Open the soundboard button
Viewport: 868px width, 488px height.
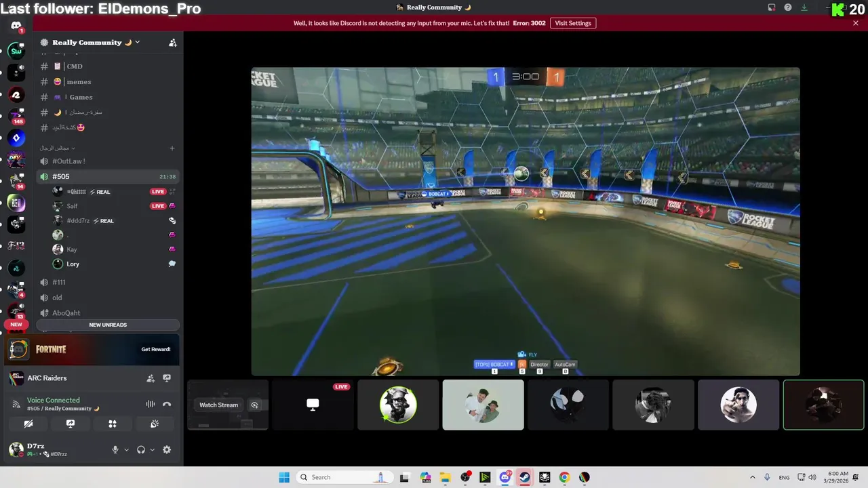pos(155,424)
